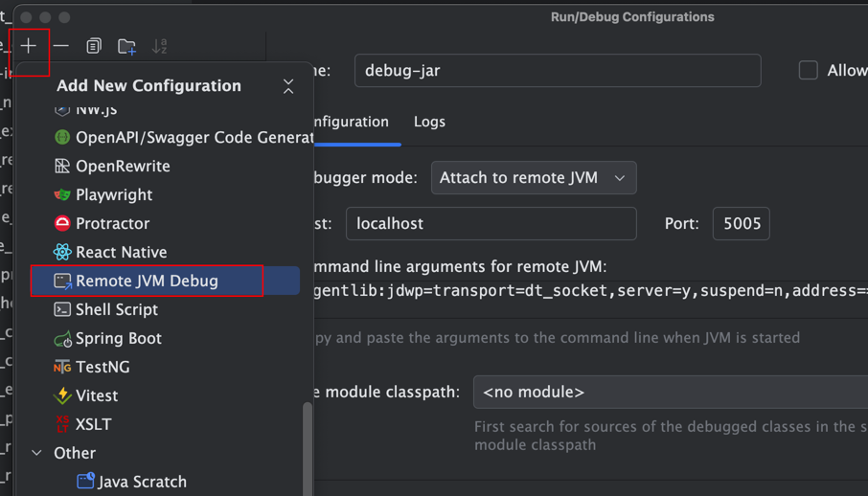The height and width of the screenshot is (496, 868).
Task: Click the OpenRewrite icon
Action: click(62, 166)
